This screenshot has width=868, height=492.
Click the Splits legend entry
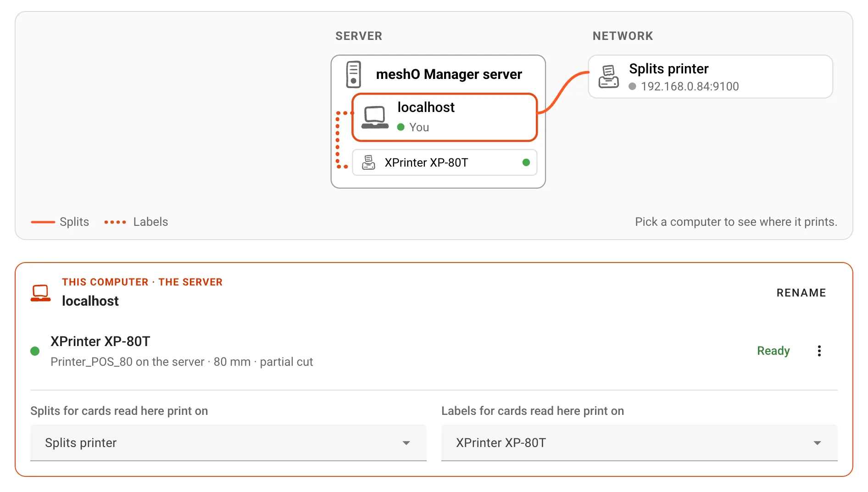[60, 222]
